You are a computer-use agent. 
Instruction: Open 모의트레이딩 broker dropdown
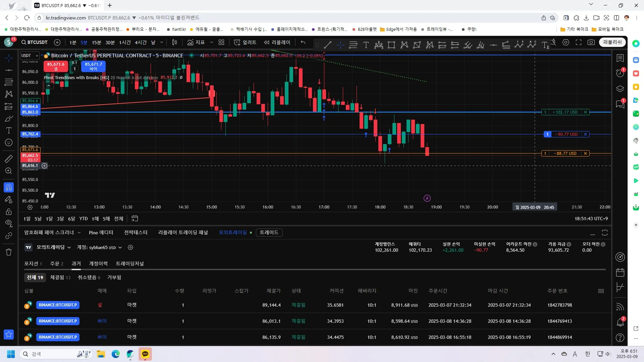coord(54,247)
